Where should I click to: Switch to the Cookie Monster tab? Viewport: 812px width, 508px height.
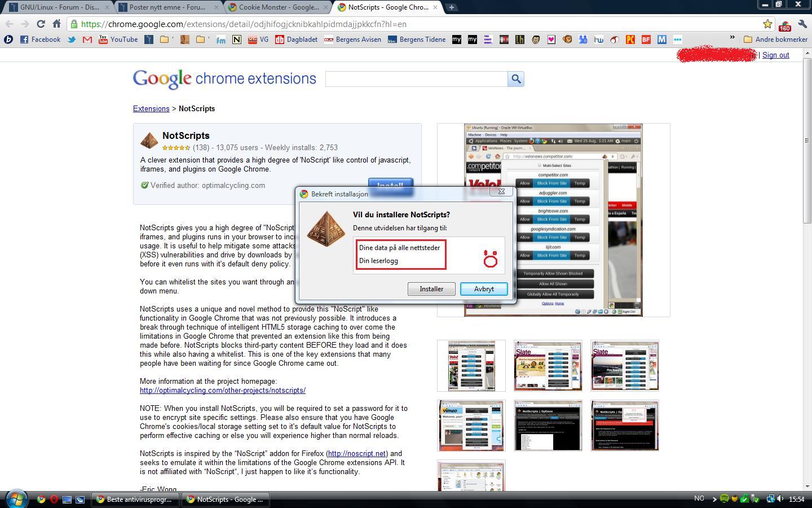278,7
